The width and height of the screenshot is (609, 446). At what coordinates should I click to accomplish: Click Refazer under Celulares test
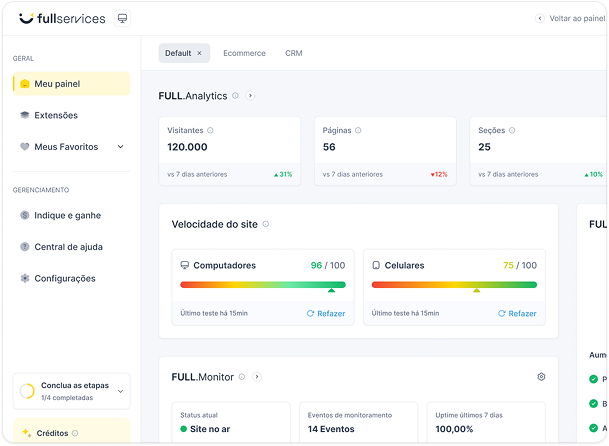[516, 313]
